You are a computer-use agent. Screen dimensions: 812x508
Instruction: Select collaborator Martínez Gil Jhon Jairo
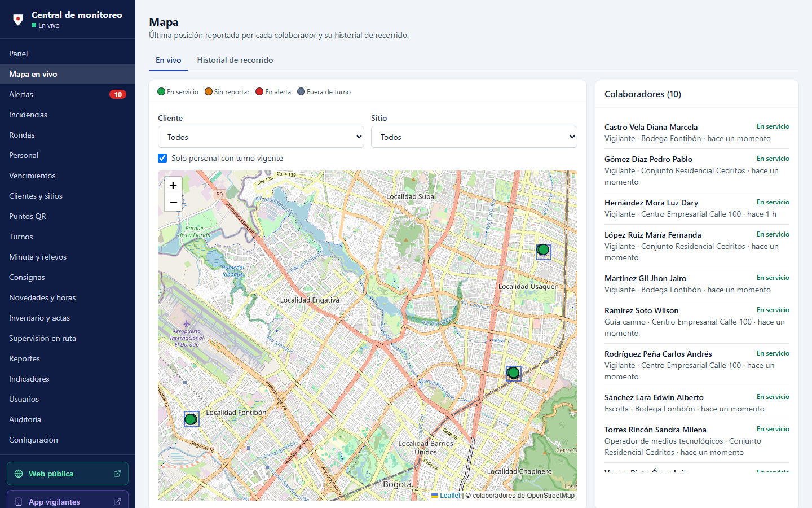coord(697,284)
